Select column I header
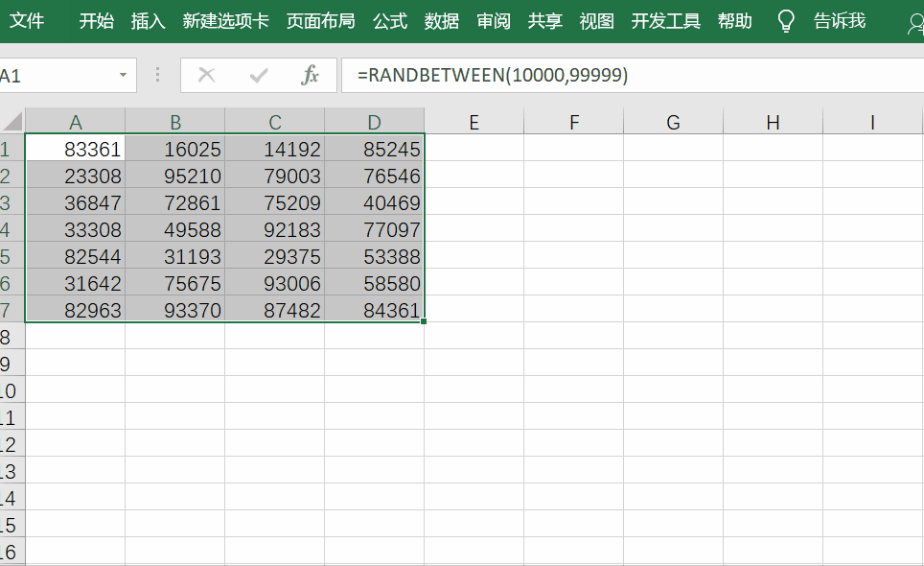Image resolution: width=924 pixels, height=566 pixels. tap(872, 122)
